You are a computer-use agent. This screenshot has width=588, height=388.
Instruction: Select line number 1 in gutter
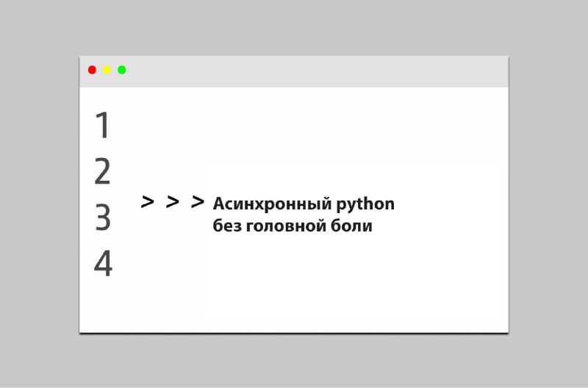point(102,125)
